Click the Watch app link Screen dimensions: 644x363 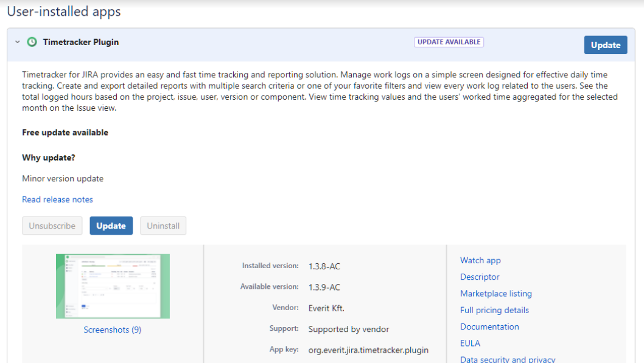[480, 260]
